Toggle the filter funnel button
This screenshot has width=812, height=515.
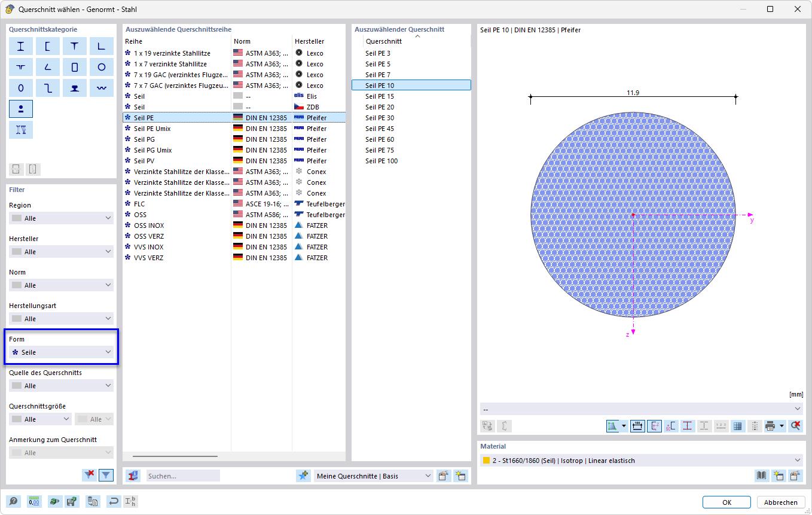pyautogui.click(x=106, y=475)
